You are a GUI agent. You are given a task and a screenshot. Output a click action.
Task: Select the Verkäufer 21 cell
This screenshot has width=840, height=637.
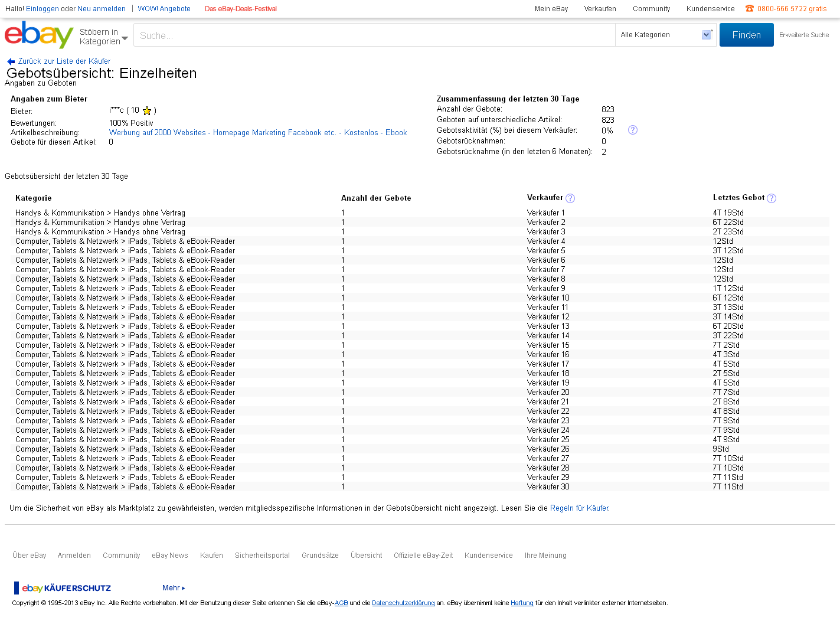tap(548, 402)
